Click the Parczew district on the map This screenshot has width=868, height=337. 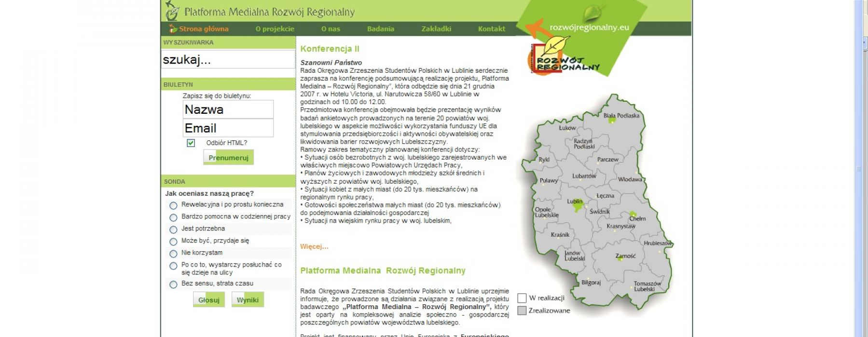607,160
